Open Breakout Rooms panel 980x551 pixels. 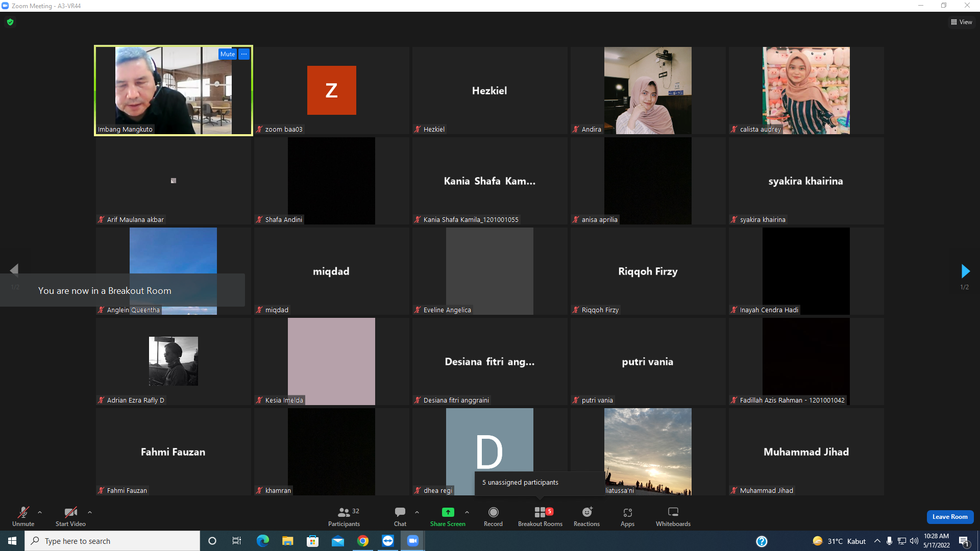(x=540, y=516)
